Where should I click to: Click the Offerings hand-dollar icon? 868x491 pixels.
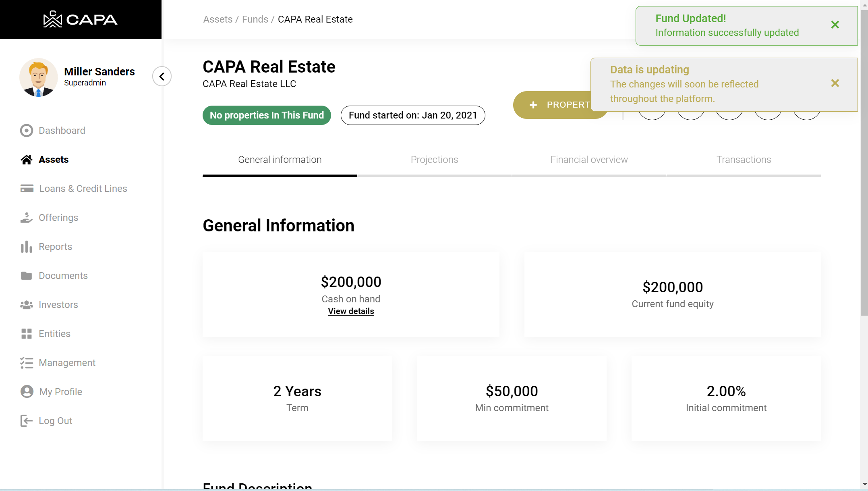click(x=27, y=218)
